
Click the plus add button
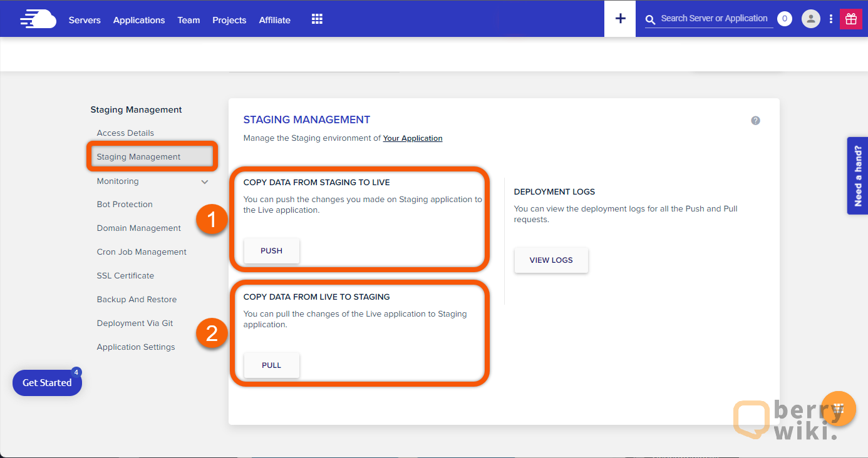(x=620, y=19)
